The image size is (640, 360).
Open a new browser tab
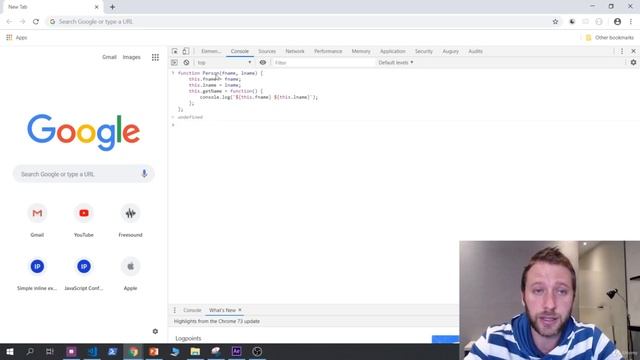pyautogui.click(x=112, y=7)
